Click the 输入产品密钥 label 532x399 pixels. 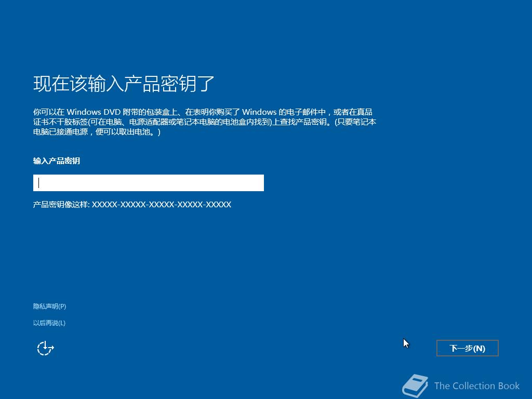tap(57, 161)
